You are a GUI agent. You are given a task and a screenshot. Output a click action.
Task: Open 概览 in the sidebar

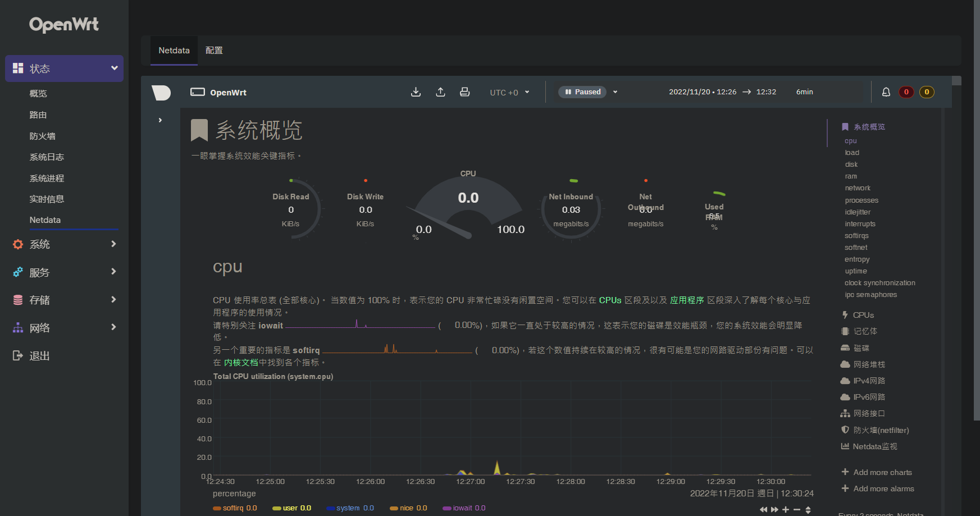pyautogui.click(x=38, y=93)
